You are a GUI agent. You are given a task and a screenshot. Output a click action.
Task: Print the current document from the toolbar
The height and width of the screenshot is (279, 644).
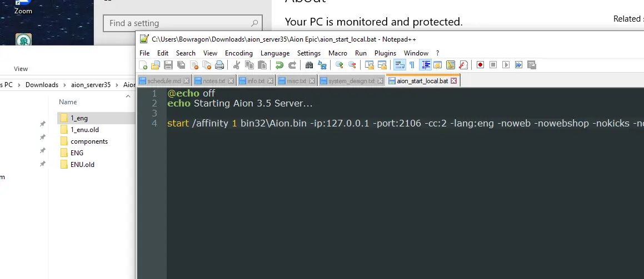(219, 65)
